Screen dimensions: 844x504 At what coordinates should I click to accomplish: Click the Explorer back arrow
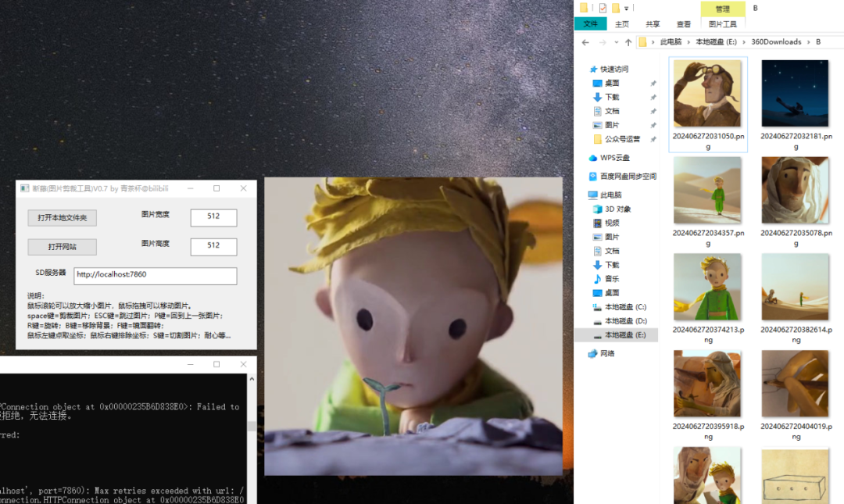(585, 42)
